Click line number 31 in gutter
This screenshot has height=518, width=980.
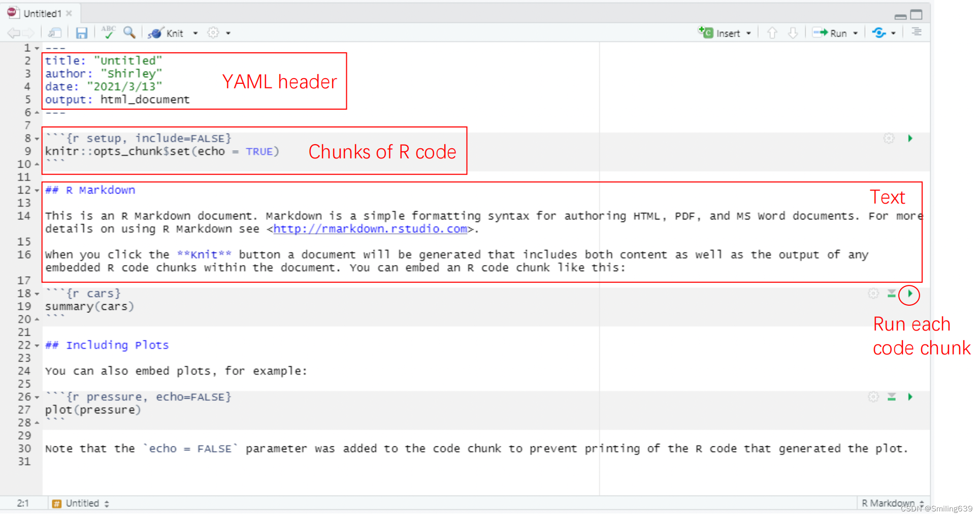click(x=24, y=462)
